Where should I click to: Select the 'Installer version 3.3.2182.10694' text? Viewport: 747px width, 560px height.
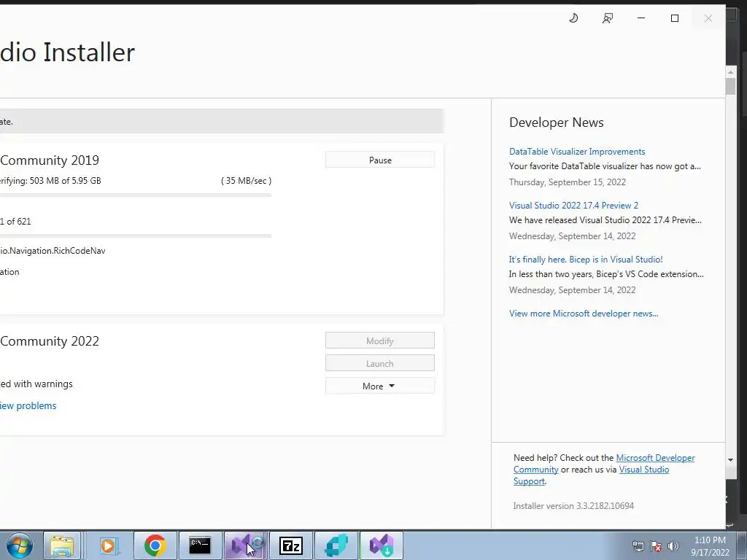pyautogui.click(x=573, y=506)
